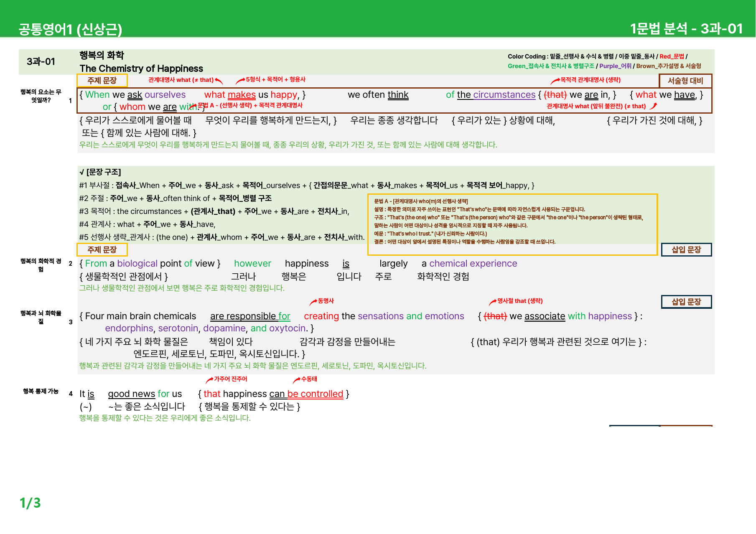Select the phrase a chemical experience
Screen dimensions: 756x534
[x=469, y=264]
